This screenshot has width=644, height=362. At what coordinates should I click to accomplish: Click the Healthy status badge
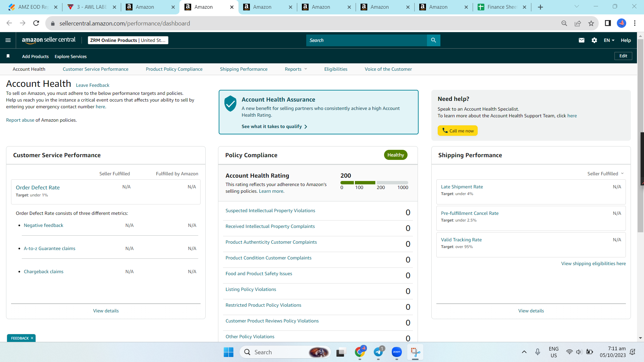(x=396, y=155)
